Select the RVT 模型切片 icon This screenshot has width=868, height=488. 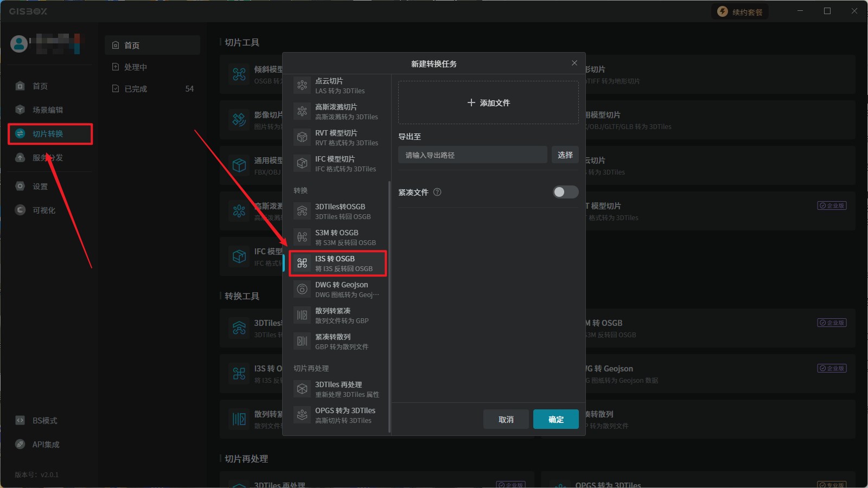click(302, 137)
